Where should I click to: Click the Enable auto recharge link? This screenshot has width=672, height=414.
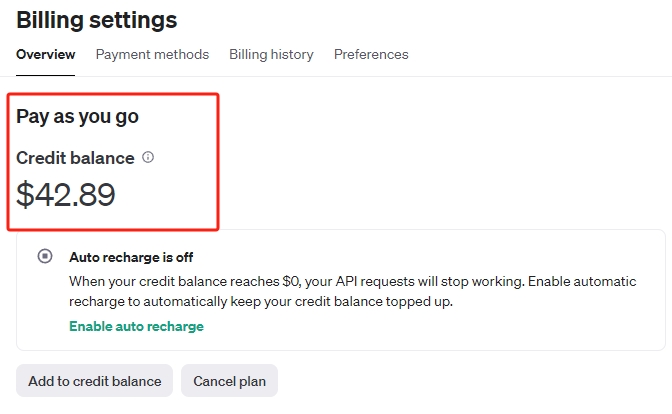[x=136, y=326]
